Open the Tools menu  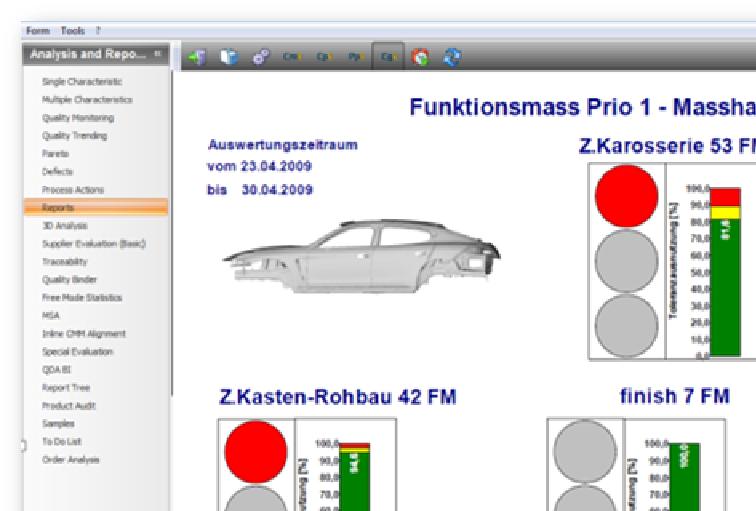coord(73,31)
